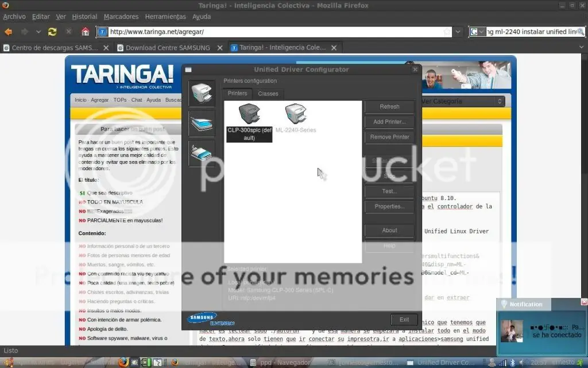Click the Add Printer... button
Image resolution: width=588 pixels, height=368 pixels.
click(x=389, y=122)
